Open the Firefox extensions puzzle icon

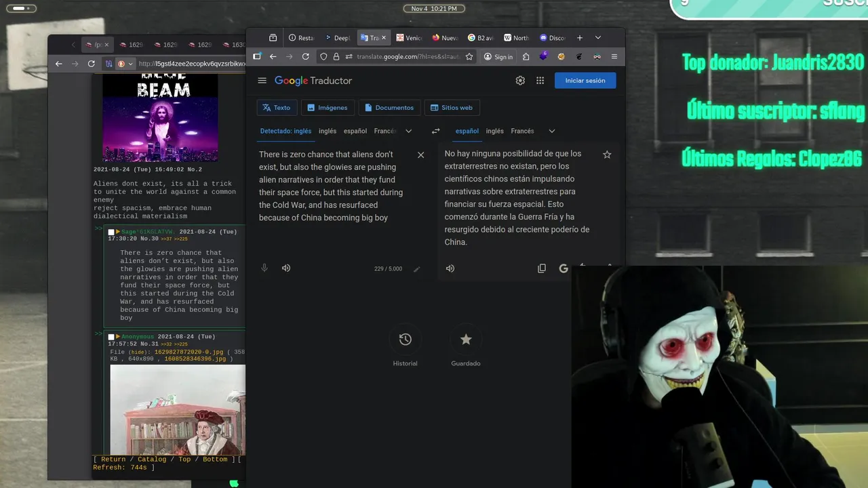[526, 57]
